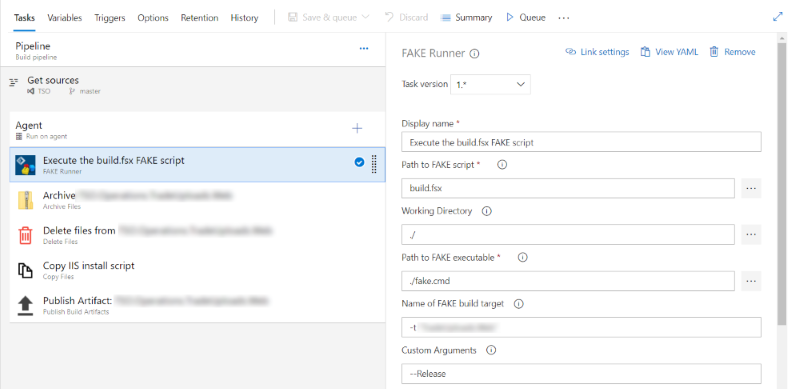Viewport: 800px width, 389px height.
Task: Browse FAKE executable with ellipsis button
Action: (x=751, y=281)
